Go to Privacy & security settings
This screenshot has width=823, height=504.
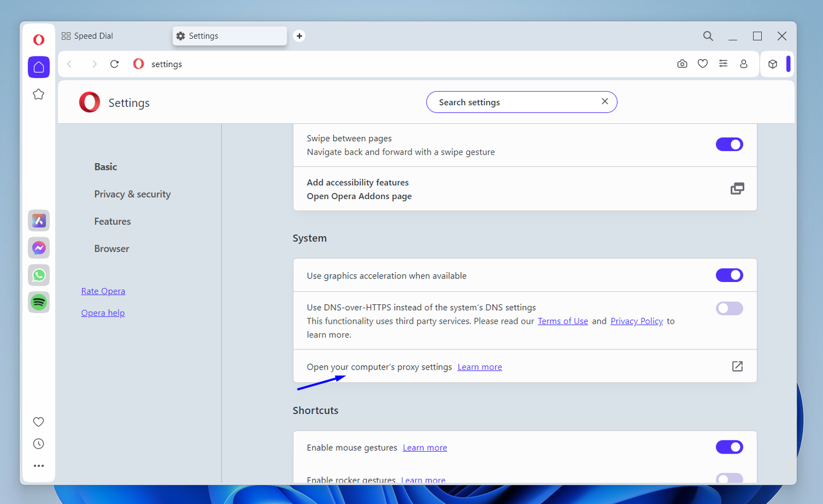coord(132,194)
